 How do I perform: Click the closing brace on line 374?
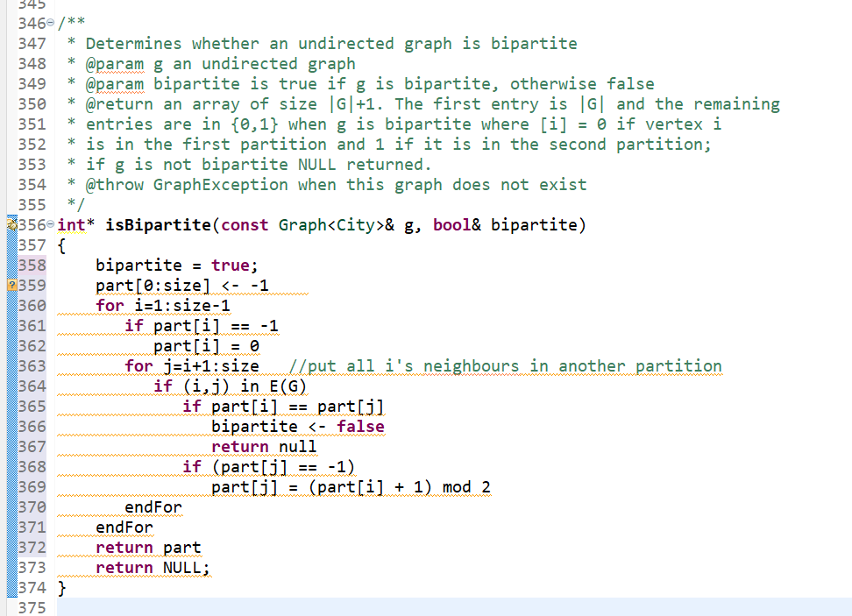click(60, 587)
